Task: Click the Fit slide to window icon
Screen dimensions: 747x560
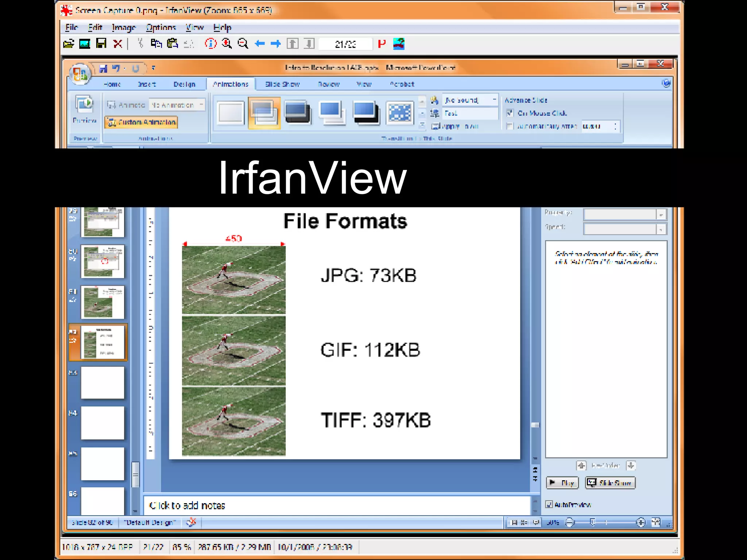Action: click(656, 522)
